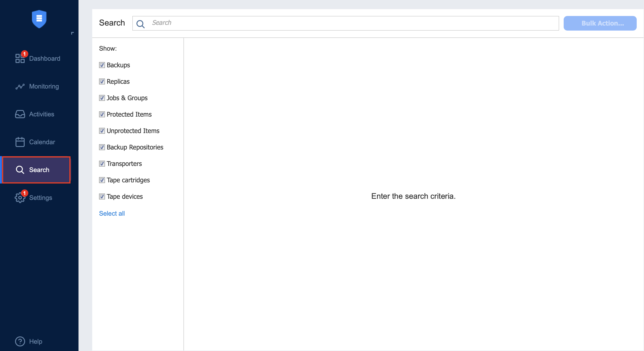
Task: Toggle the Unprotected Items checkbox
Action: [102, 131]
